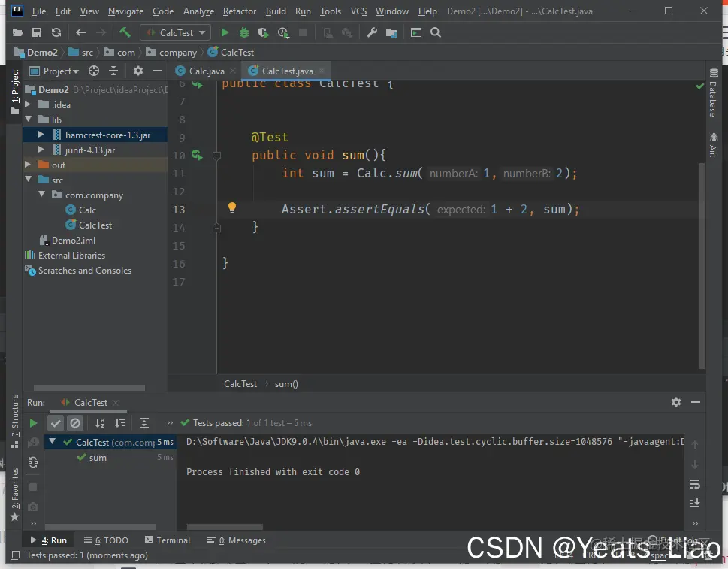Toggle show passed tests checkmark
This screenshot has height=569, width=728.
[x=56, y=423]
